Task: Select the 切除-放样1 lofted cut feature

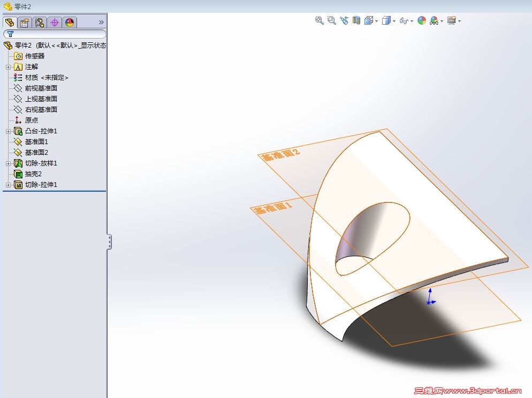Action: click(36, 163)
